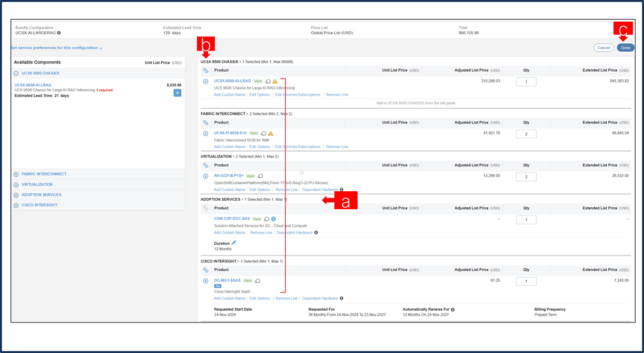644x353 pixels.
Task: Click Dependent Hardware for RH-OCP-B-P1S=
Action: [320, 190]
